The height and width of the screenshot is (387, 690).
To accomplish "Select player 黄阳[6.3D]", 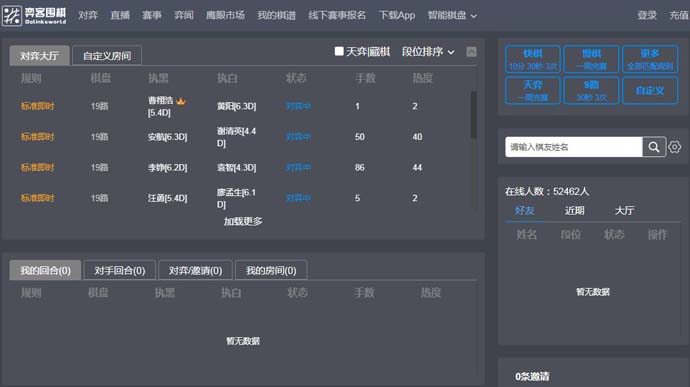I will click(236, 106).
